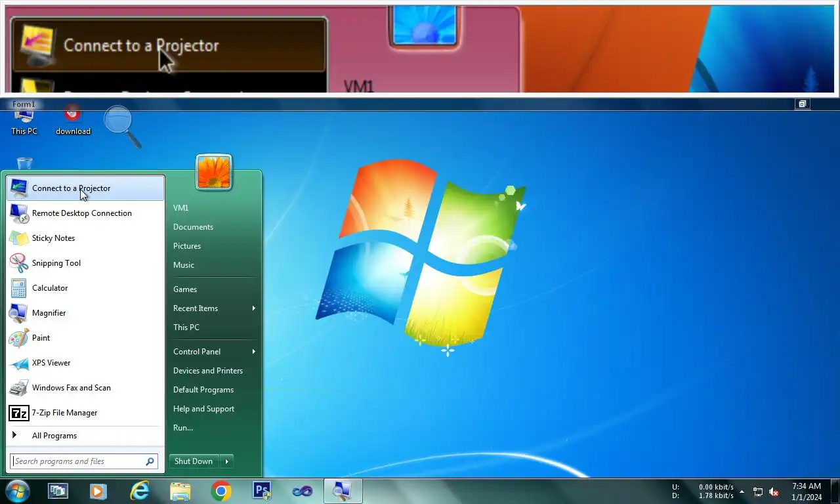Click the Form1 title label
Image resolution: width=840 pixels, height=504 pixels.
(x=24, y=104)
